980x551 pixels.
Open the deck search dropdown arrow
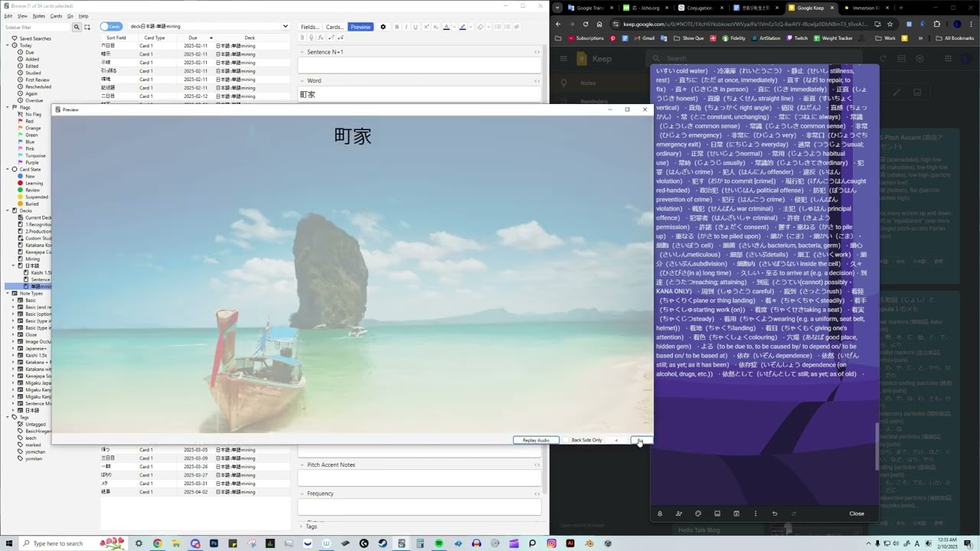coord(286,27)
